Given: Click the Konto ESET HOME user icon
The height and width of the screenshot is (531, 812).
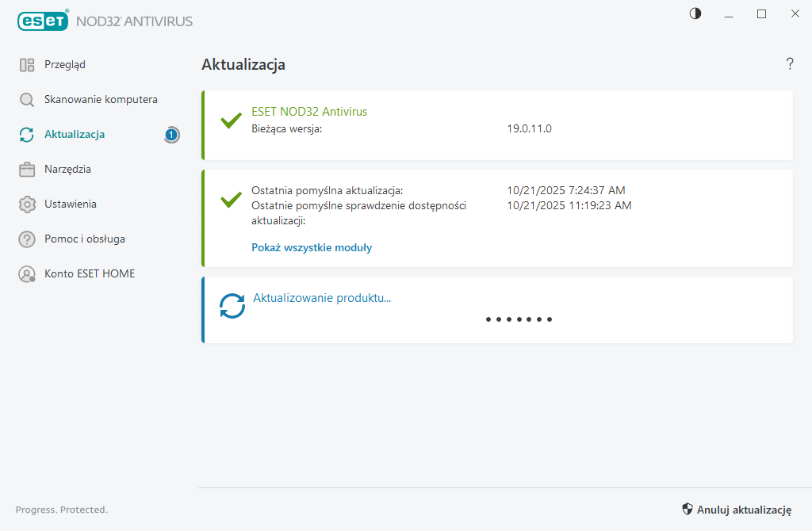Looking at the screenshot, I should [27, 274].
